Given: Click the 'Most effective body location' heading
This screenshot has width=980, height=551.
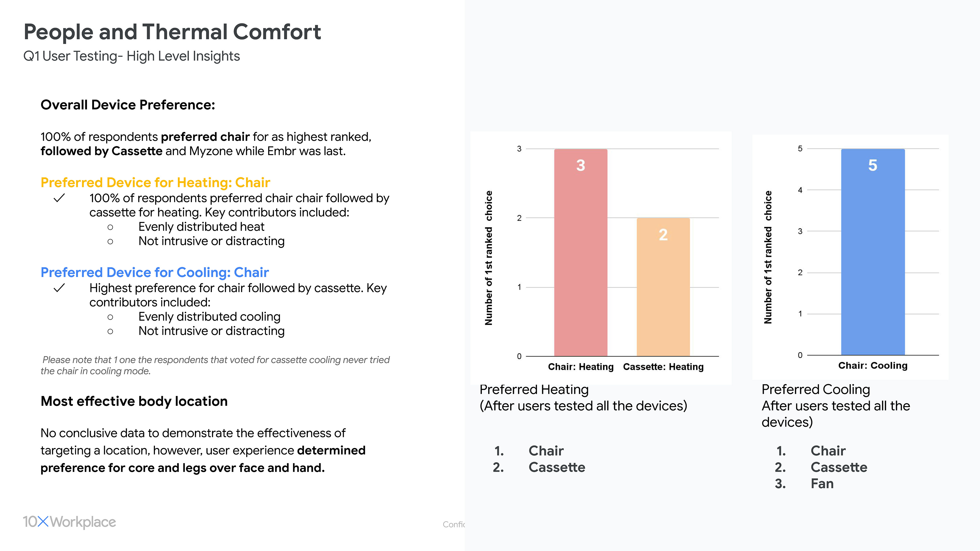Looking at the screenshot, I should pos(134,401).
